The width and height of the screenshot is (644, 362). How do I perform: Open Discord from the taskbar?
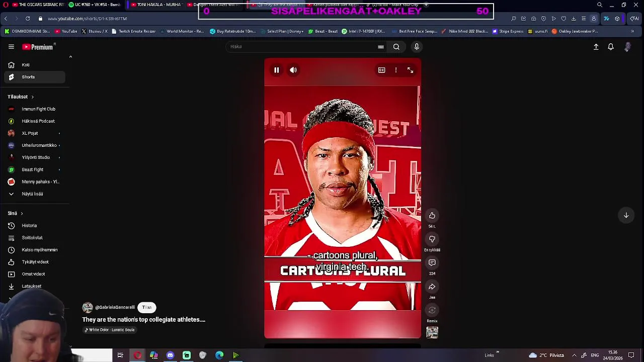170,355
